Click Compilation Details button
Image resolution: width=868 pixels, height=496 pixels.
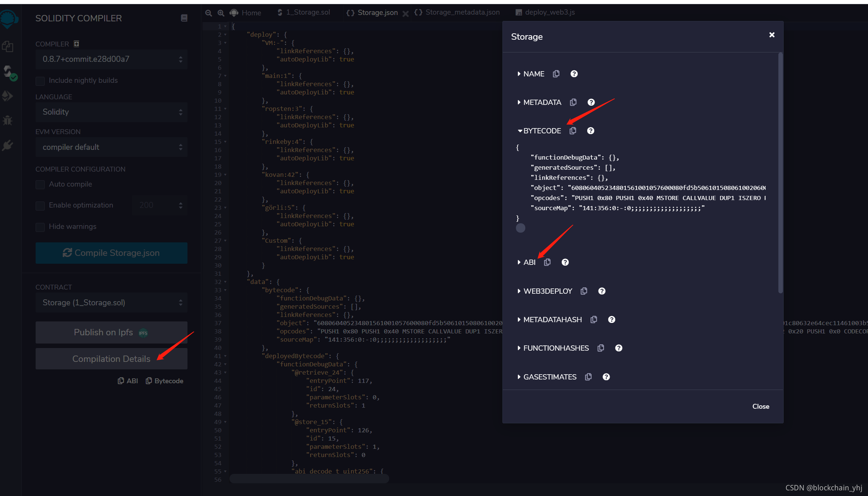(x=111, y=359)
